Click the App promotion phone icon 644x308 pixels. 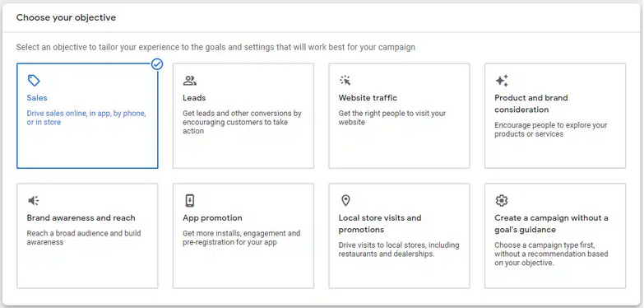pyautogui.click(x=189, y=200)
